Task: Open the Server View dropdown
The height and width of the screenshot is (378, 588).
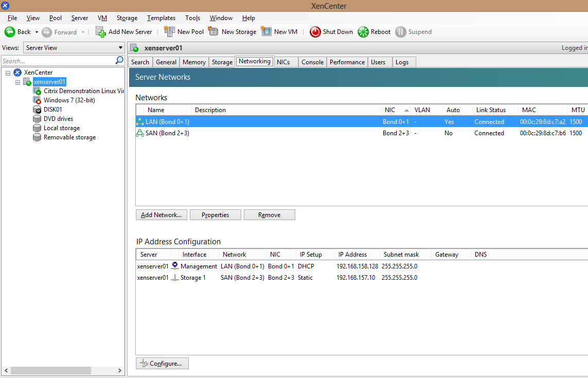Action: (x=74, y=48)
